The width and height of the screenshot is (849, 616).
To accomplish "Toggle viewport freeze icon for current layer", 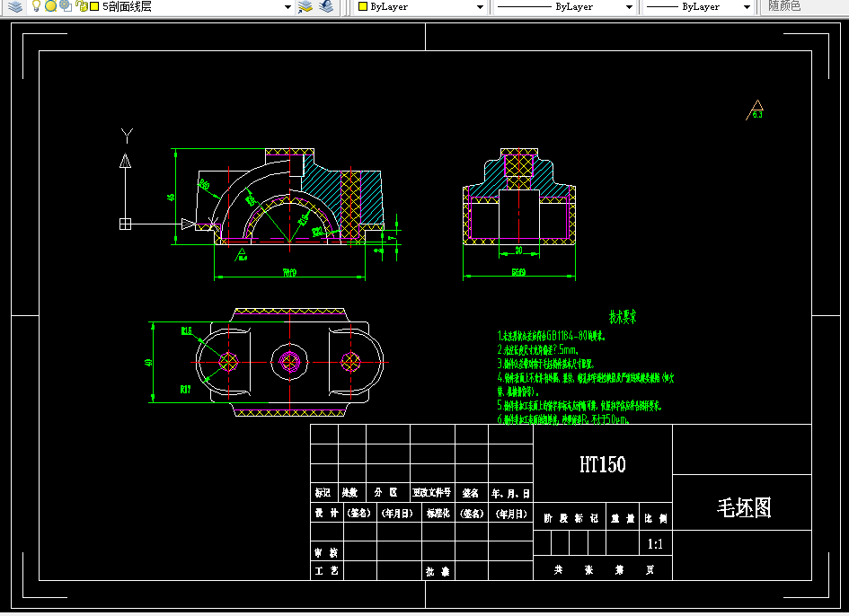I will 66,6.
